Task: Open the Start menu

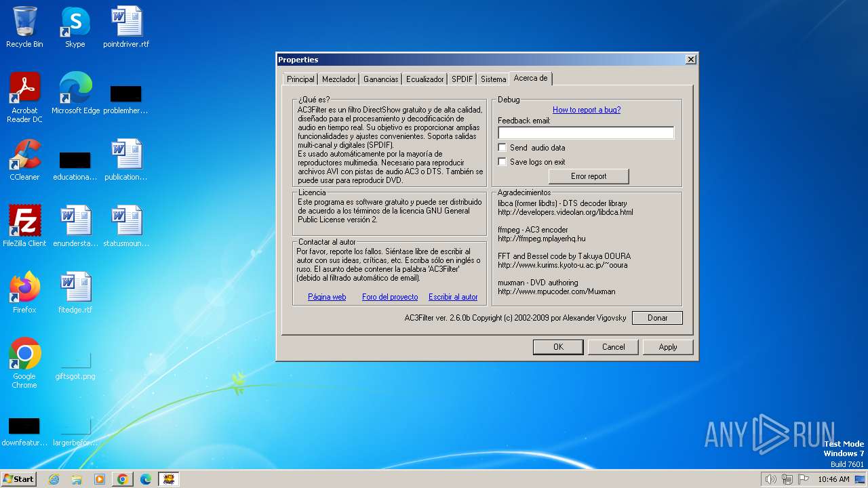Action: pos(19,479)
